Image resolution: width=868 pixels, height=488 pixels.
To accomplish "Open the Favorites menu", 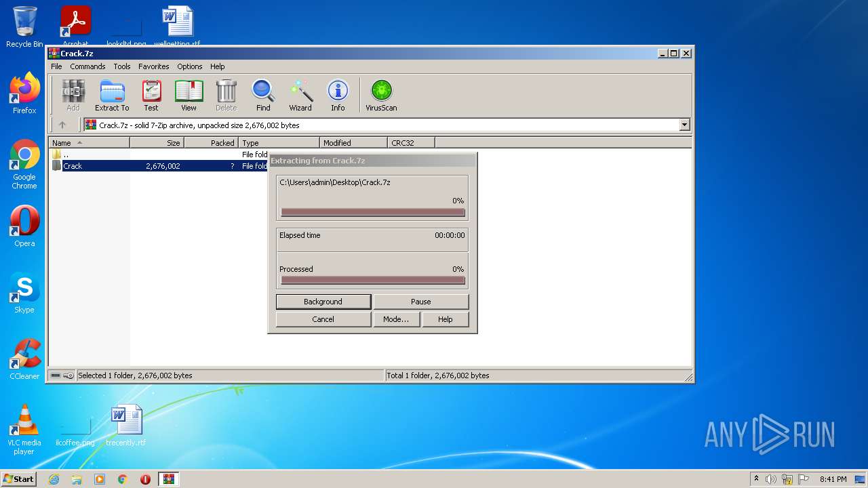I will click(154, 66).
